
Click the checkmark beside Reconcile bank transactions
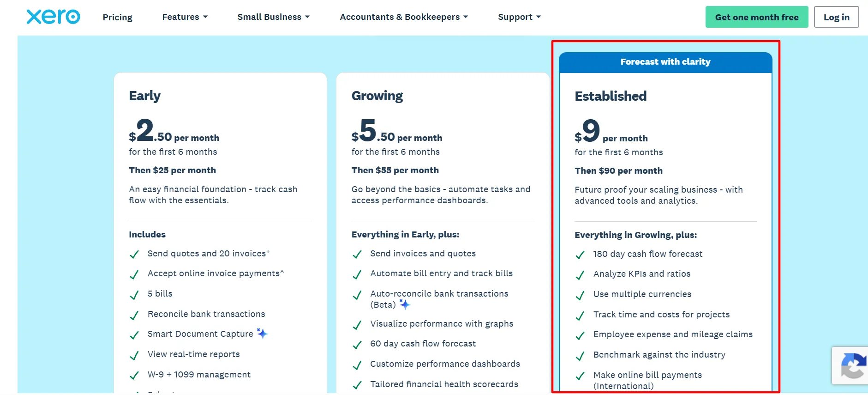click(134, 315)
